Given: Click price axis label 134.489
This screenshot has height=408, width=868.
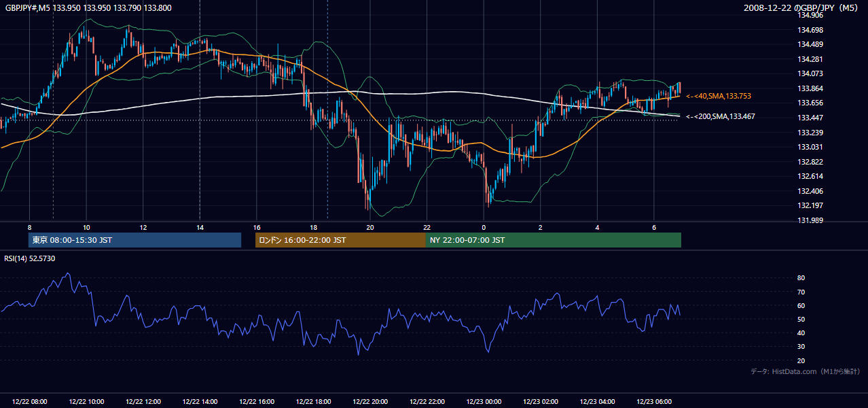Looking at the screenshot, I should click(810, 44).
